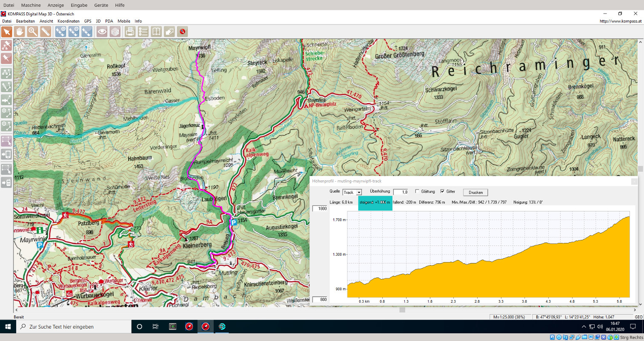Screen dimensions: 644x341
Task: Open the Koordinaten menu
Action: tap(69, 21)
